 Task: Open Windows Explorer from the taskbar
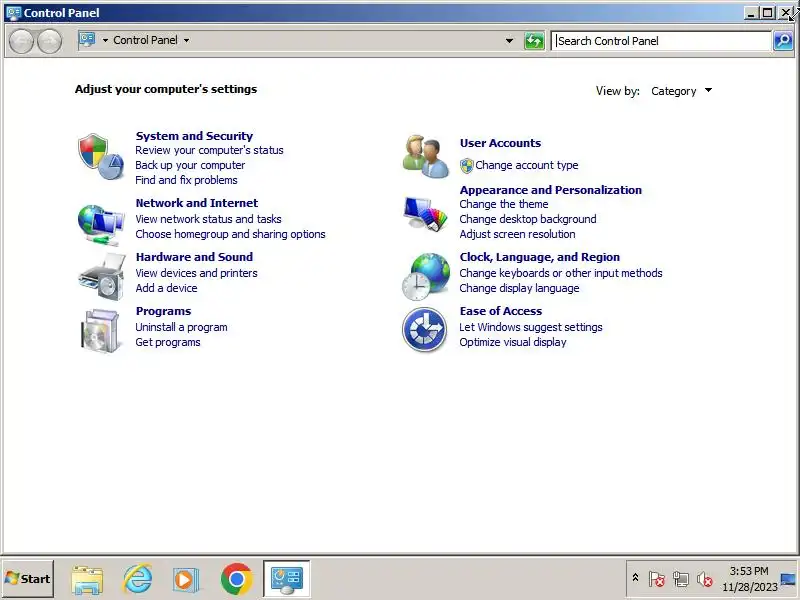click(87, 579)
